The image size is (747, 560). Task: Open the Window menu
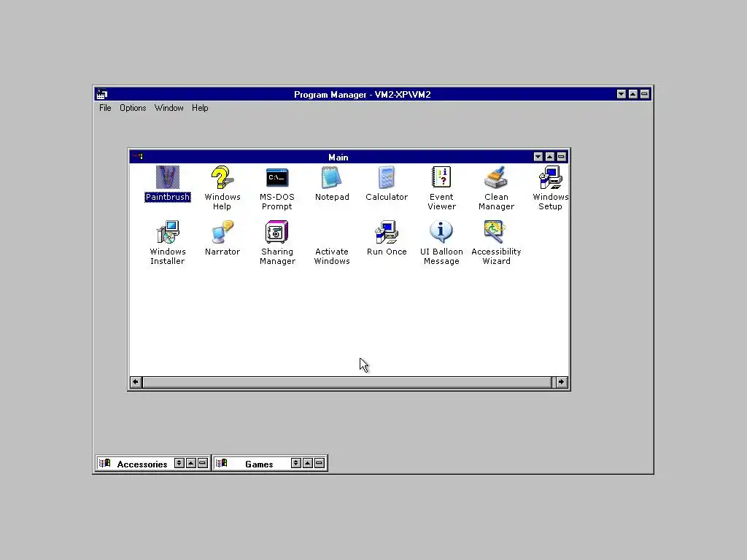169,108
